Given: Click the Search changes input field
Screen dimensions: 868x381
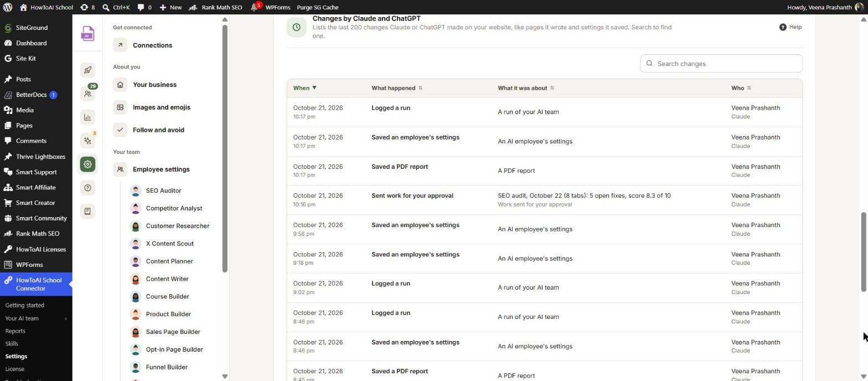Looking at the screenshot, I should click(x=721, y=64).
